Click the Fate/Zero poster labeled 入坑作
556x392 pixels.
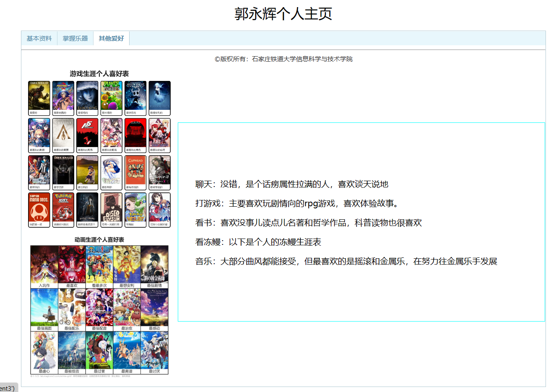click(x=44, y=265)
